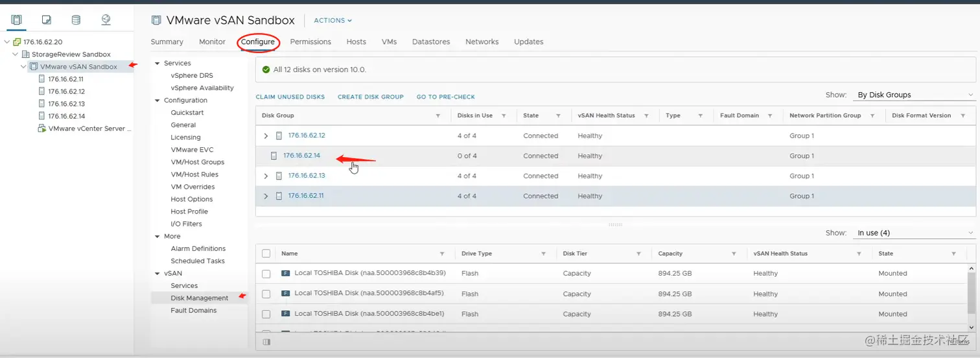The height and width of the screenshot is (358, 980).
Task: Click host icon in 176.16.62.12 disk group row
Action: click(x=279, y=136)
